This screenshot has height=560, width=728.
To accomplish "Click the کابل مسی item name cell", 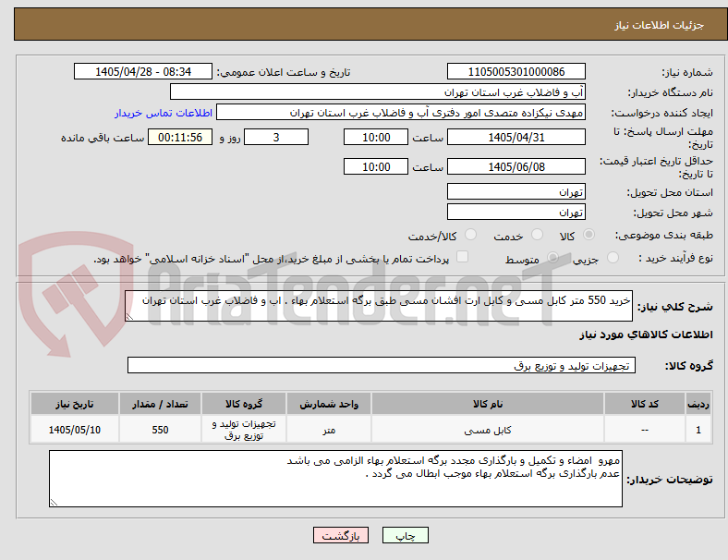I will [x=487, y=430].
